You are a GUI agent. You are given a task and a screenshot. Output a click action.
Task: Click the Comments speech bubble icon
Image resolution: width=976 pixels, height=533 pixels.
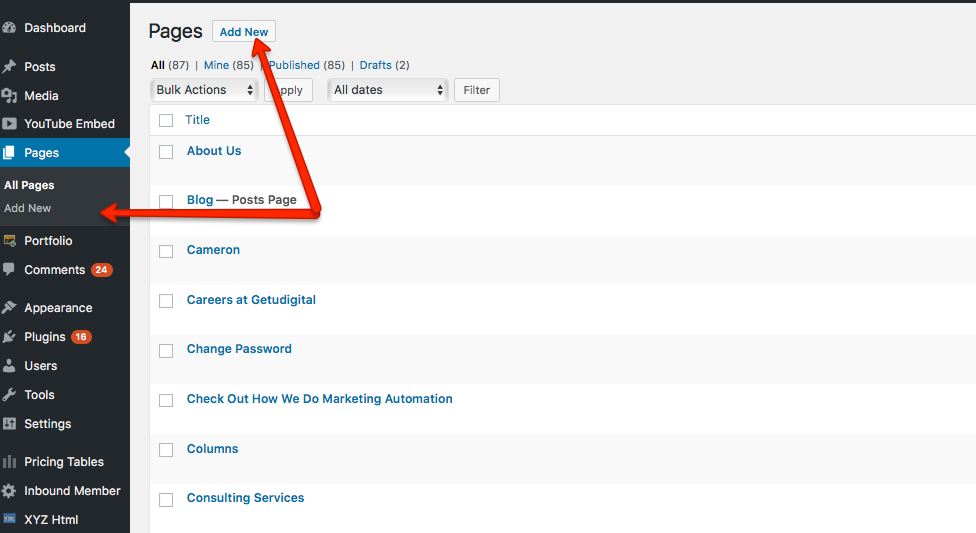9,270
